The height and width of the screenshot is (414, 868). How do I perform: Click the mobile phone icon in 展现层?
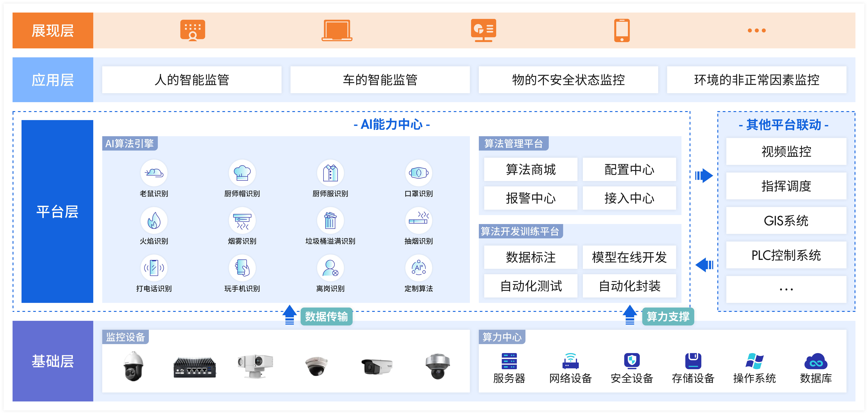click(622, 30)
